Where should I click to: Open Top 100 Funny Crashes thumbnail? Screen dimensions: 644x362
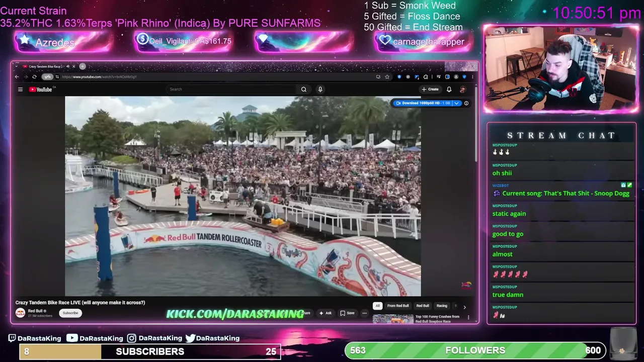[393, 319]
